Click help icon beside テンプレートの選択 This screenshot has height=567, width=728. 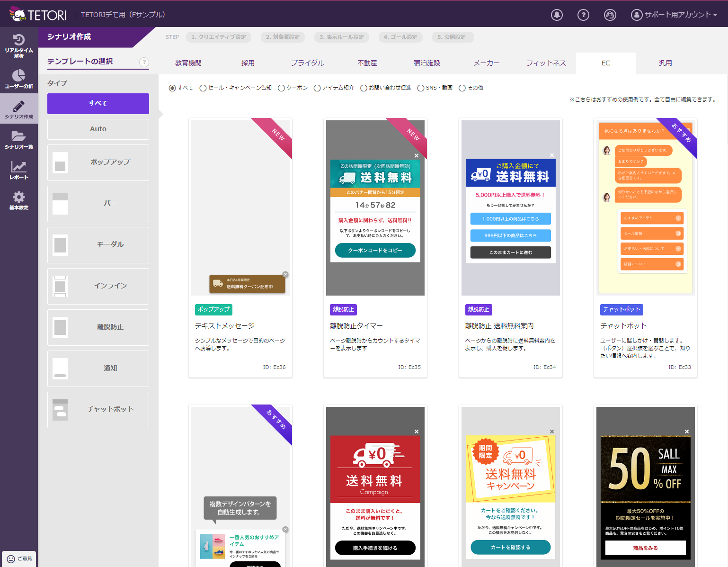coord(144,62)
